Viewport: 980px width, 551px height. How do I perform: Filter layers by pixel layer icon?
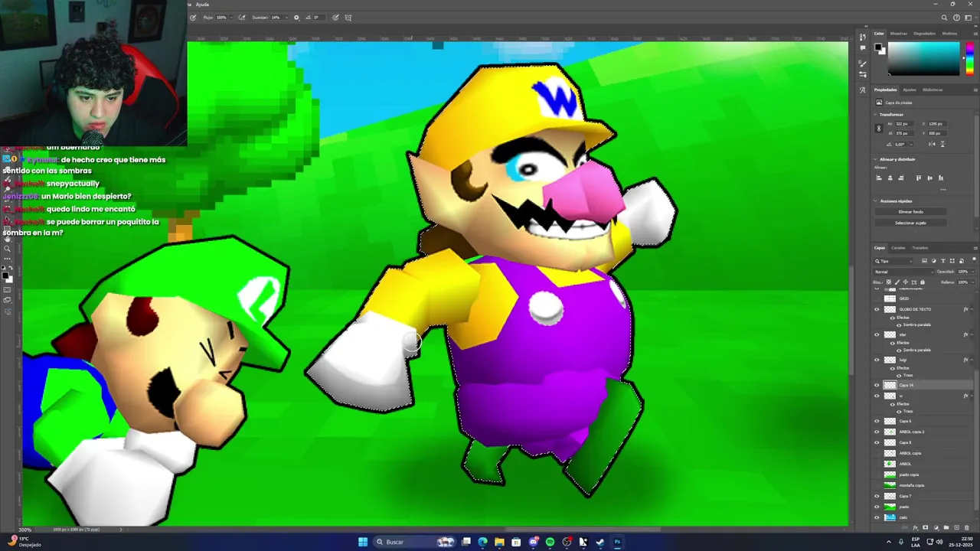coord(924,261)
